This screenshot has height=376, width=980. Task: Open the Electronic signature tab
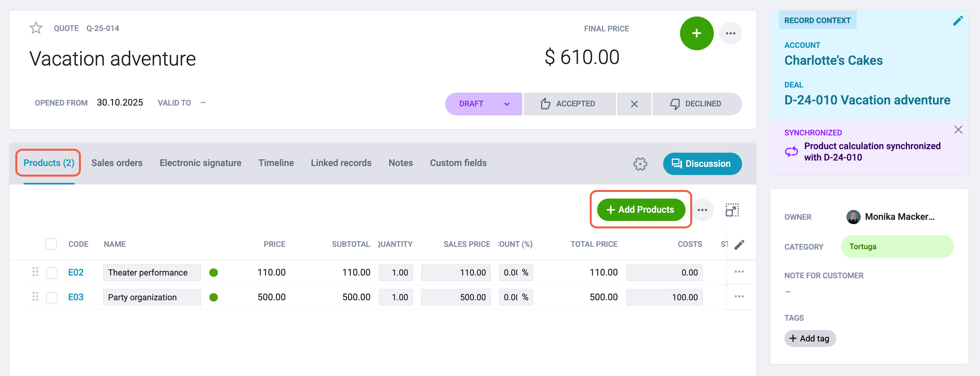click(x=200, y=163)
